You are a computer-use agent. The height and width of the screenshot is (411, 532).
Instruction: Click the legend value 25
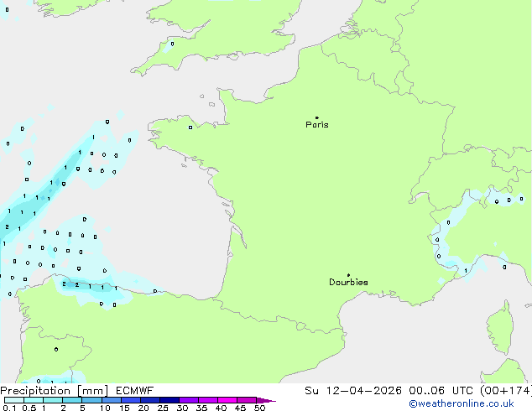point(163,408)
